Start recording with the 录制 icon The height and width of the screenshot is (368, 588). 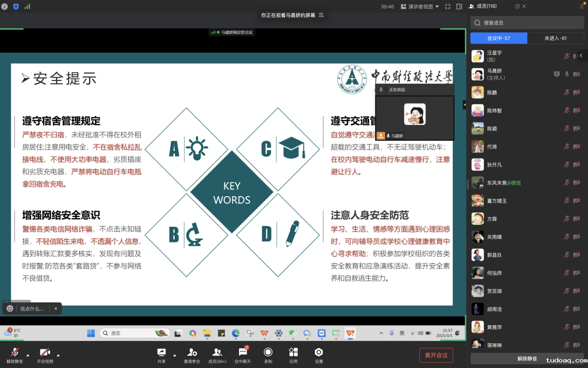(x=268, y=353)
